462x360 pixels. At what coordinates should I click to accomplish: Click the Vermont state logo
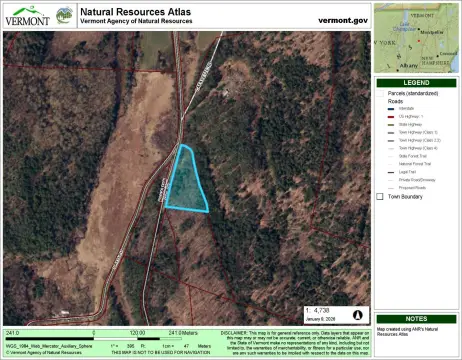point(27,16)
